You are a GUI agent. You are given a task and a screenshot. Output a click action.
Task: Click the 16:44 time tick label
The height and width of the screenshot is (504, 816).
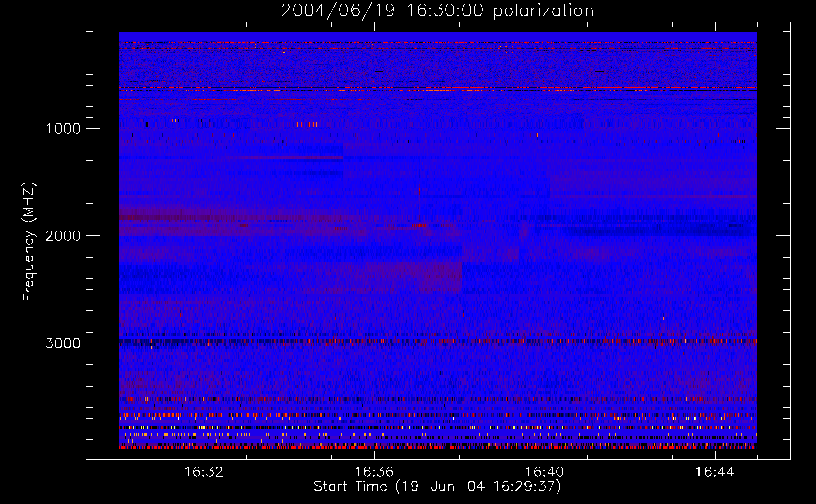pyautogui.click(x=715, y=472)
